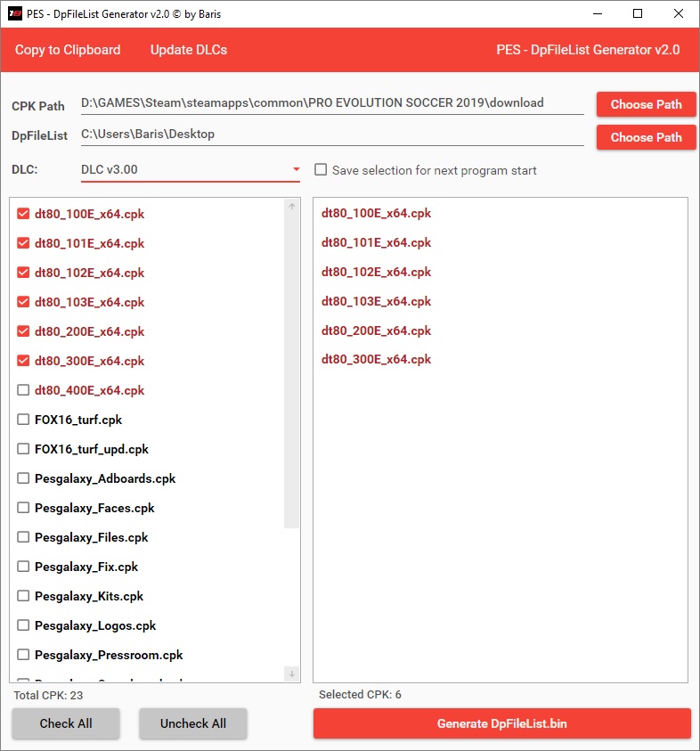Check Pesgalaxy_Kits.cpk checkbox
Image resolution: width=700 pixels, height=751 pixels.
(x=23, y=596)
